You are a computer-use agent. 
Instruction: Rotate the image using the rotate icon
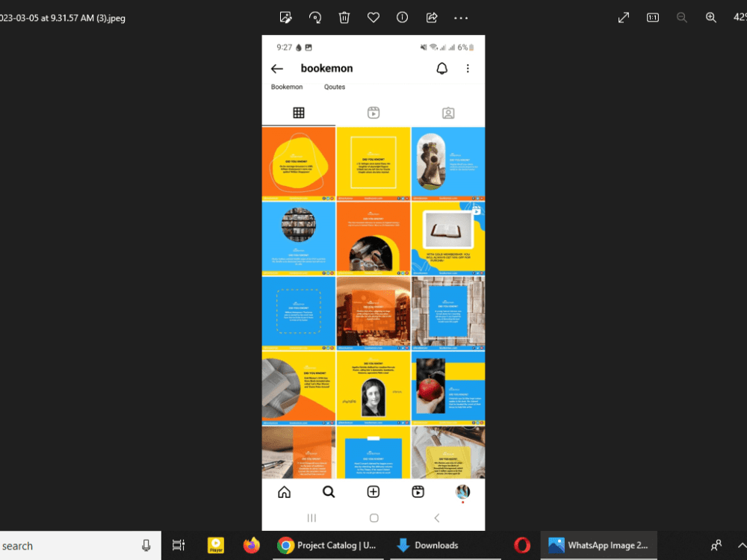(315, 18)
